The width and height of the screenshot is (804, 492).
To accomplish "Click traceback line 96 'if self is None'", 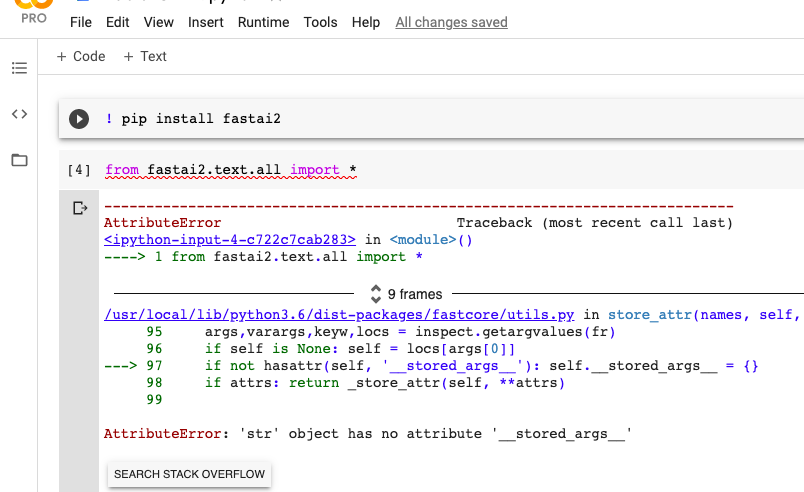I will (x=330, y=349).
